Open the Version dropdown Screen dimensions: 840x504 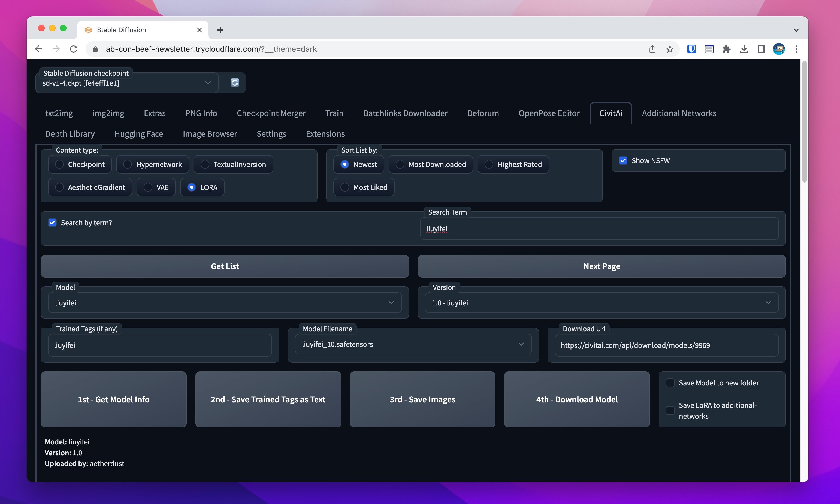(768, 303)
